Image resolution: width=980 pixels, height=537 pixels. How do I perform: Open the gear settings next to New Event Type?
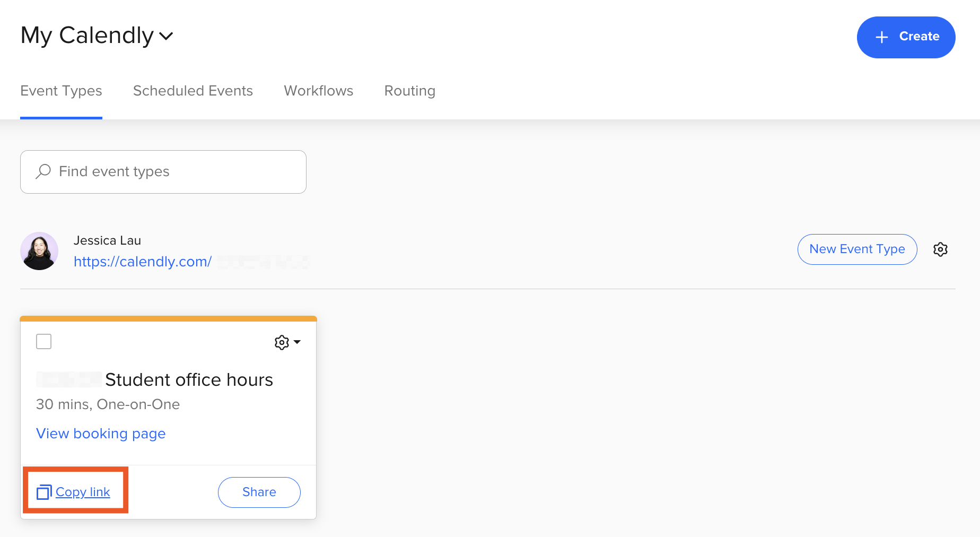[940, 249]
